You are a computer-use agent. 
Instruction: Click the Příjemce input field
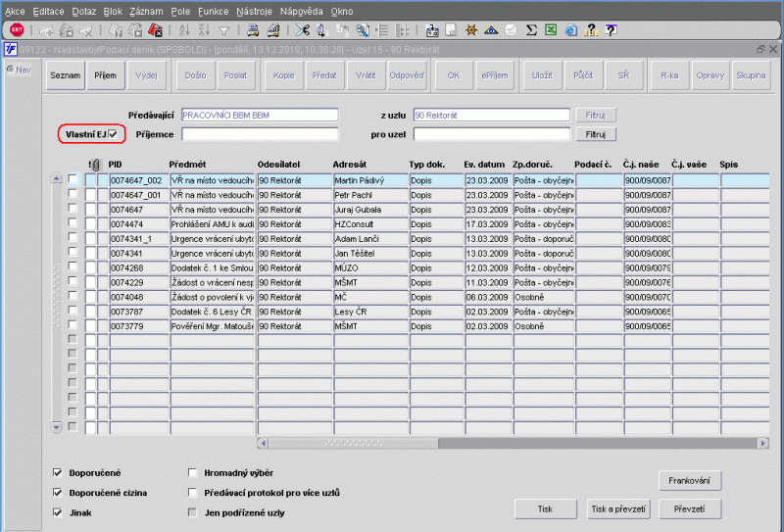(x=260, y=134)
